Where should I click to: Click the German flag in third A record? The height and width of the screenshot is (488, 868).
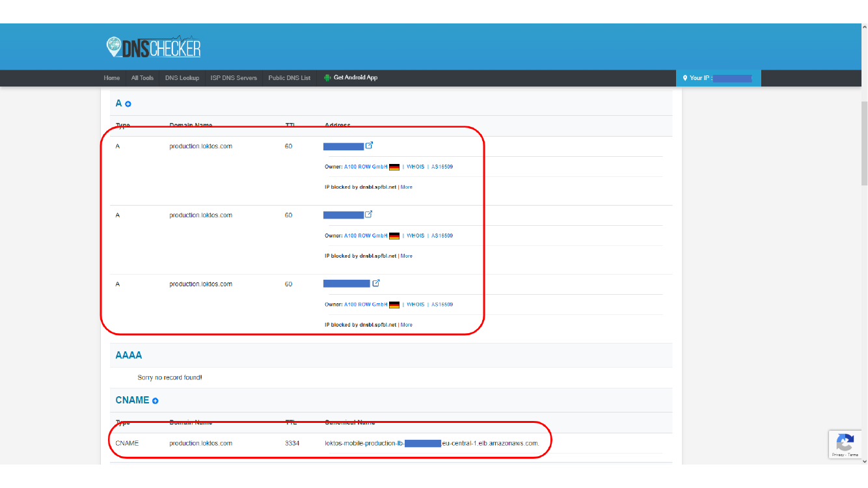point(394,305)
